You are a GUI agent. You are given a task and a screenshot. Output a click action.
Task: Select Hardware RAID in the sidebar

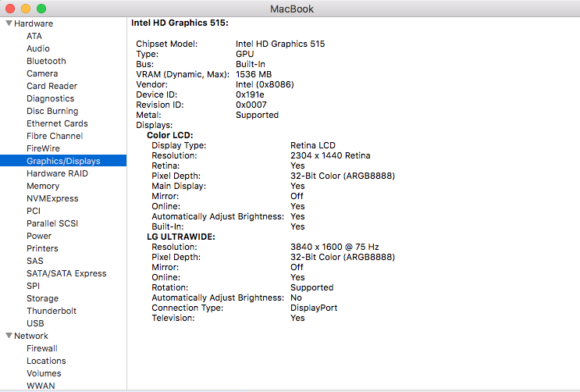coord(57,173)
